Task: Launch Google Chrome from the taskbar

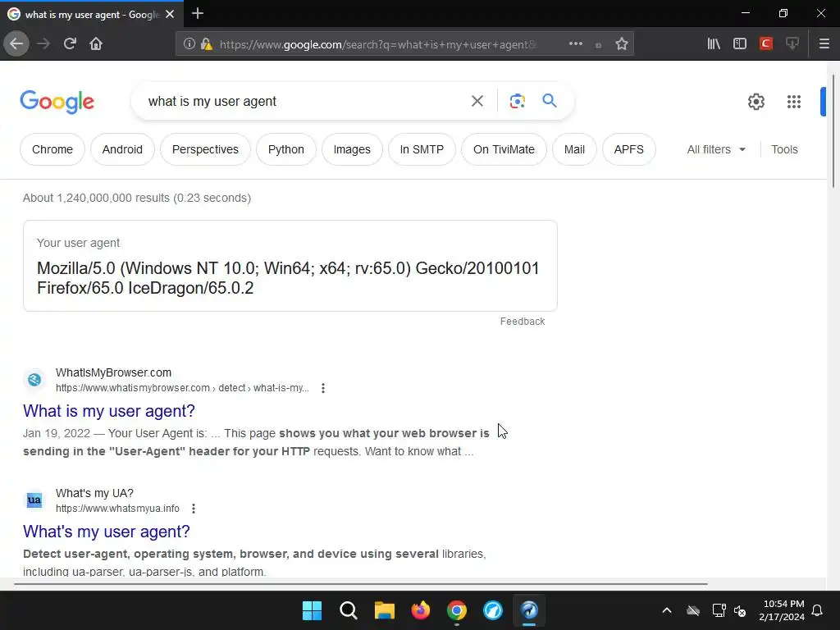Action: 457,610
